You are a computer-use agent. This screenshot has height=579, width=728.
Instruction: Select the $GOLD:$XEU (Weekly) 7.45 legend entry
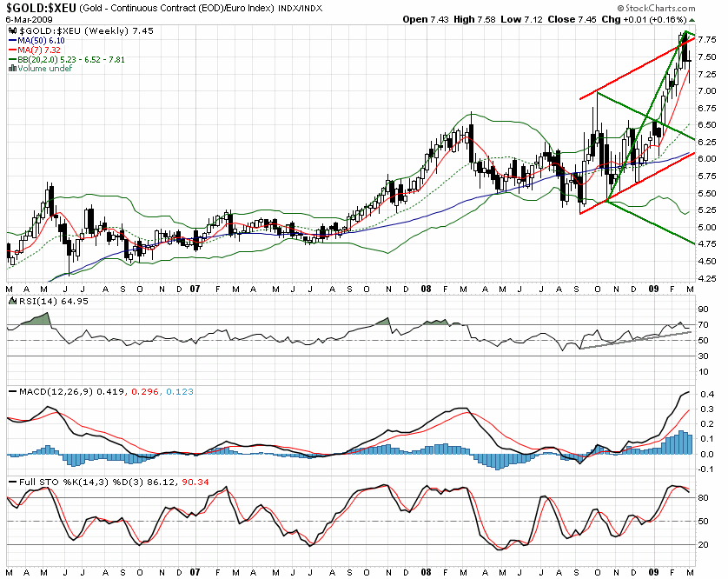(86, 31)
